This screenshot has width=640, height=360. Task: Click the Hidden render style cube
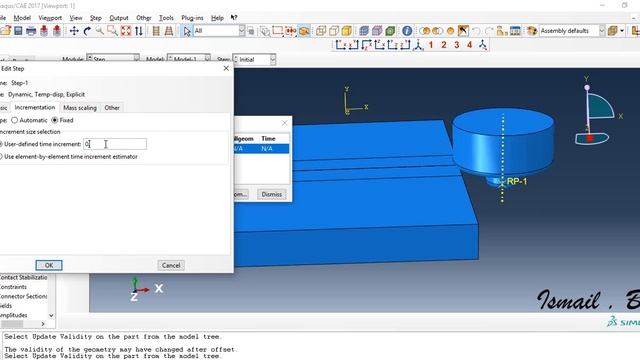(x=334, y=31)
